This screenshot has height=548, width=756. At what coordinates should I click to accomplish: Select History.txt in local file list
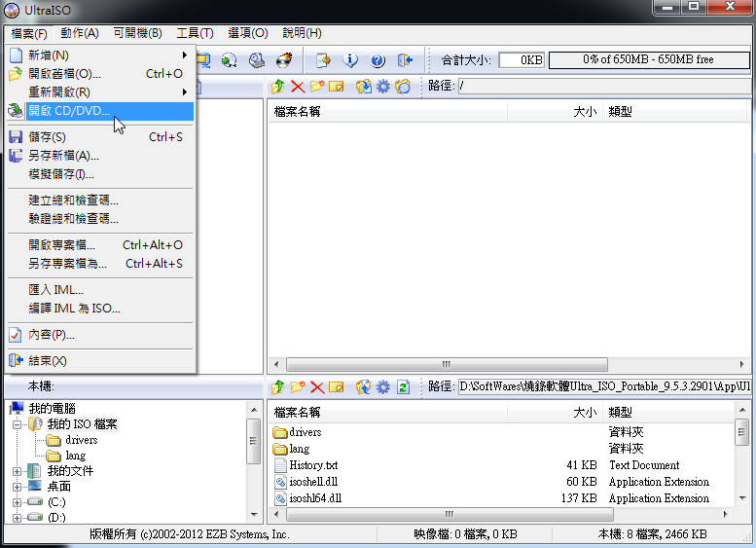pyautogui.click(x=313, y=465)
